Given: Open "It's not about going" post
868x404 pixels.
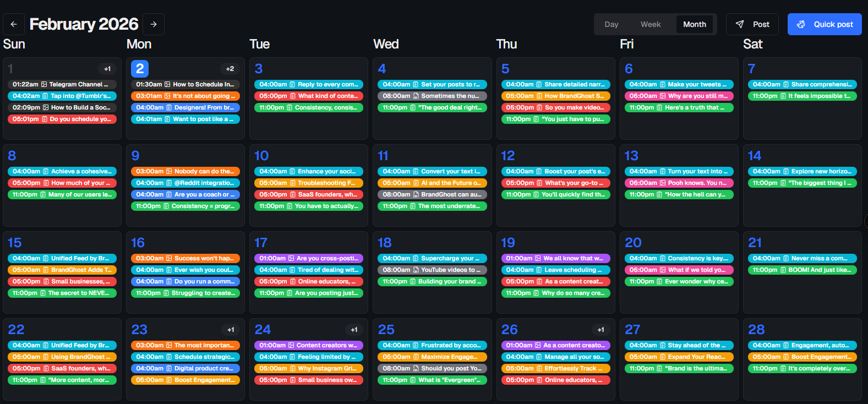Looking at the screenshot, I should click(x=185, y=96).
